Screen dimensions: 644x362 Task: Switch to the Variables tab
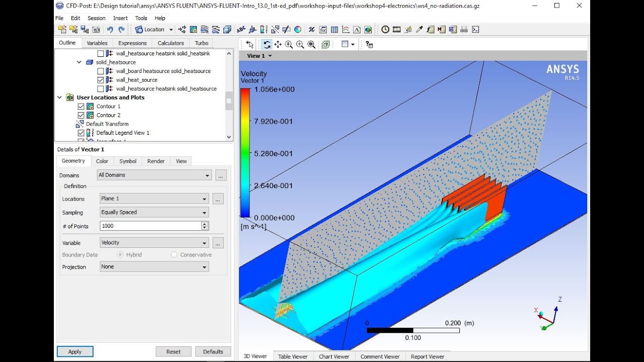point(97,43)
